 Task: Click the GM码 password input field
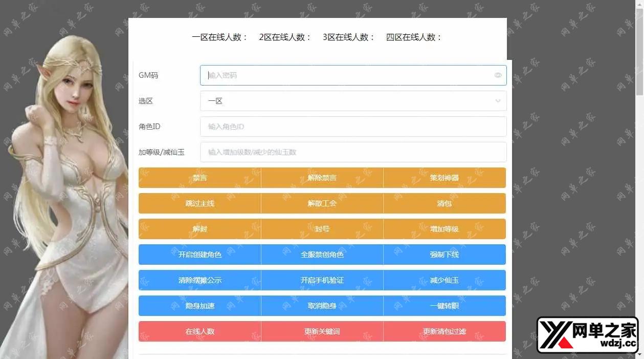coord(348,75)
